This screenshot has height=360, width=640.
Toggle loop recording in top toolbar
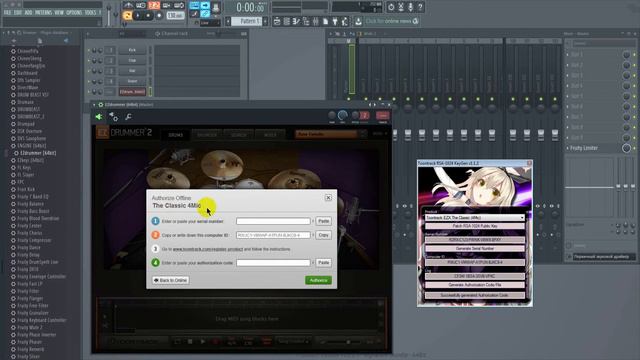[x=179, y=5]
